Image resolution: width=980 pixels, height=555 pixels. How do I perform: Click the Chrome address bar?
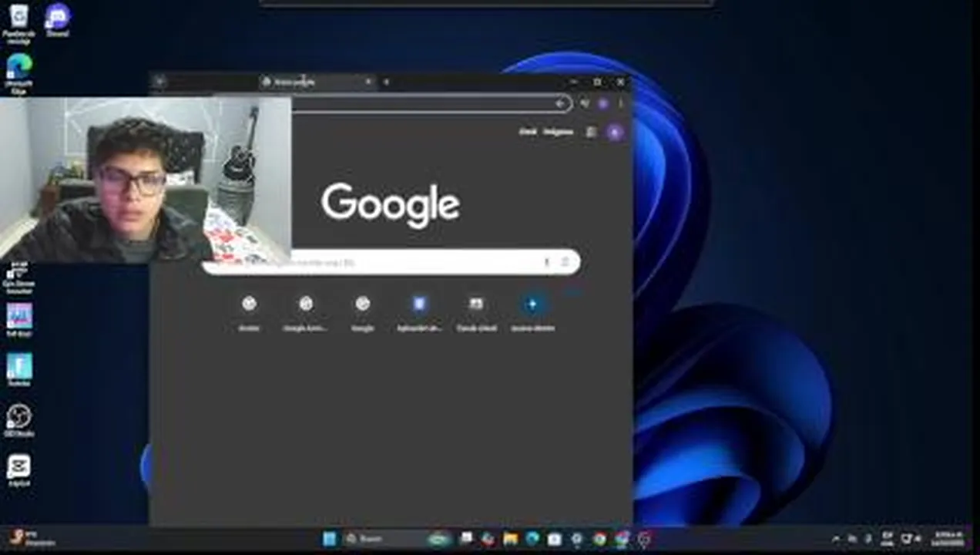click(x=431, y=104)
